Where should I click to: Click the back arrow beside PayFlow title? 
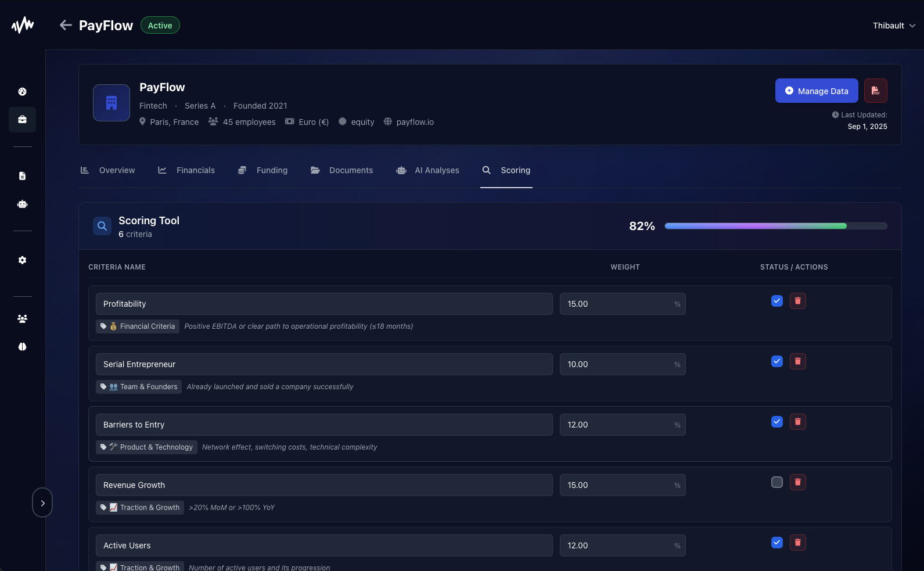pos(66,25)
